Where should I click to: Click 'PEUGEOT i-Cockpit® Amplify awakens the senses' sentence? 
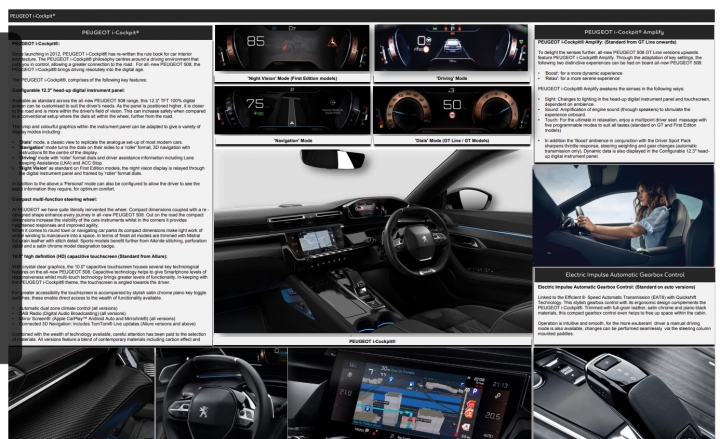(x=611, y=89)
